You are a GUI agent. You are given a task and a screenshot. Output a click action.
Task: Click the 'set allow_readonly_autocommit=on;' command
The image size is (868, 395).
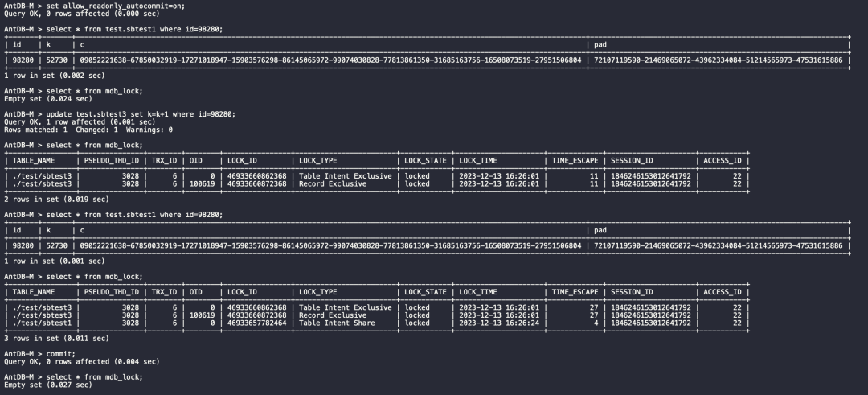115,6
